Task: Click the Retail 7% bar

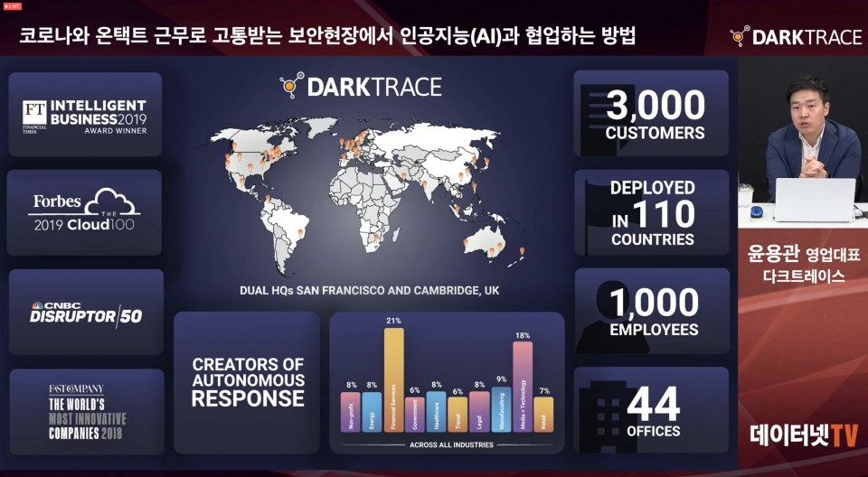Action: pos(543,415)
